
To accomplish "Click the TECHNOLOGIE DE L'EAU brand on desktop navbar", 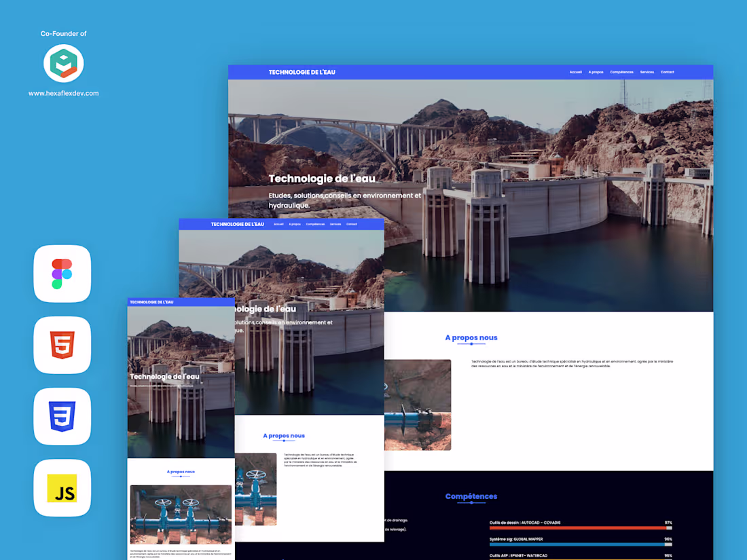I will tap(302, 72).
